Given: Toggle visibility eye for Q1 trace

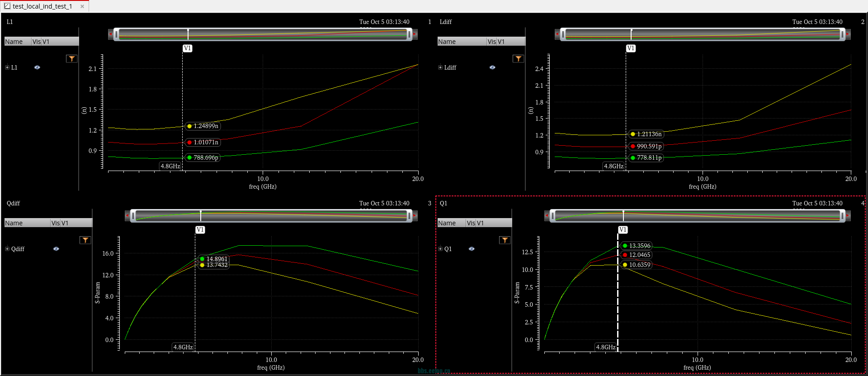Looking at the screenshot, I should (472, 249).
